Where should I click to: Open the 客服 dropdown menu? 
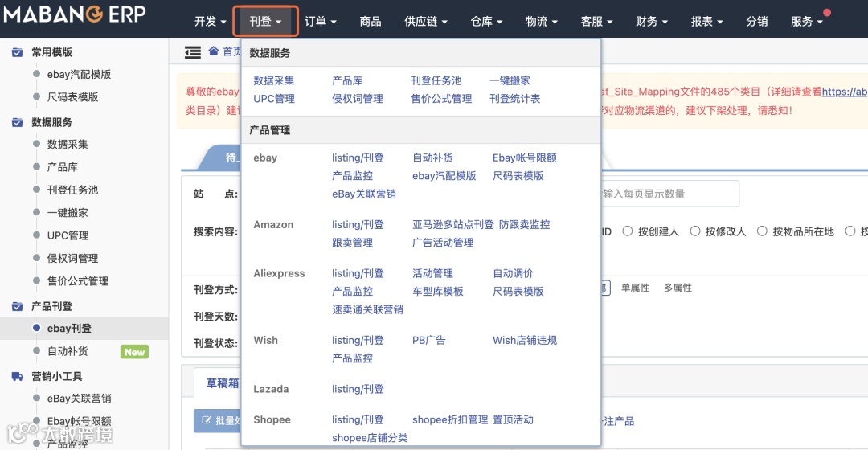(x=596, y=22)
